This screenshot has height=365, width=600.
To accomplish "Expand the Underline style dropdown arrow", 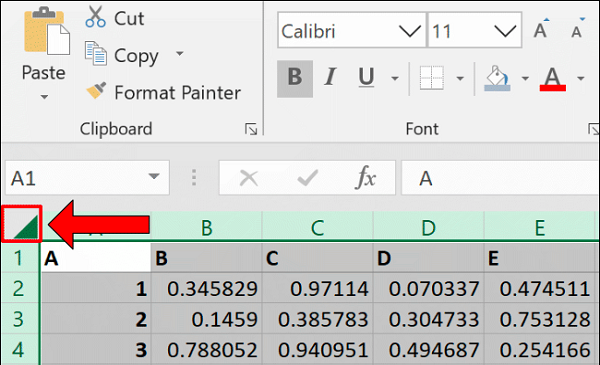I will point(395,78).
